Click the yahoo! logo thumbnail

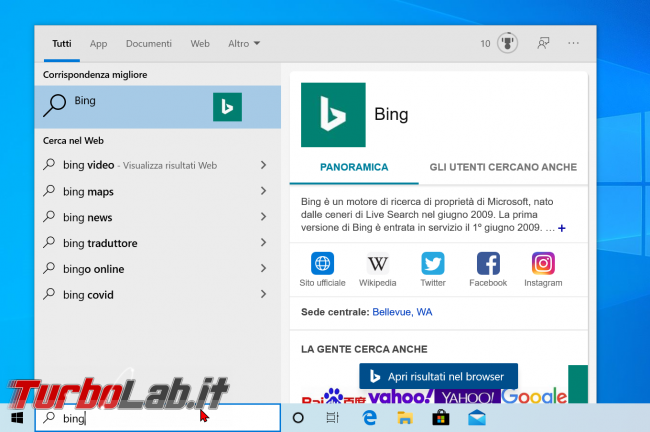(x=400, y=397)
